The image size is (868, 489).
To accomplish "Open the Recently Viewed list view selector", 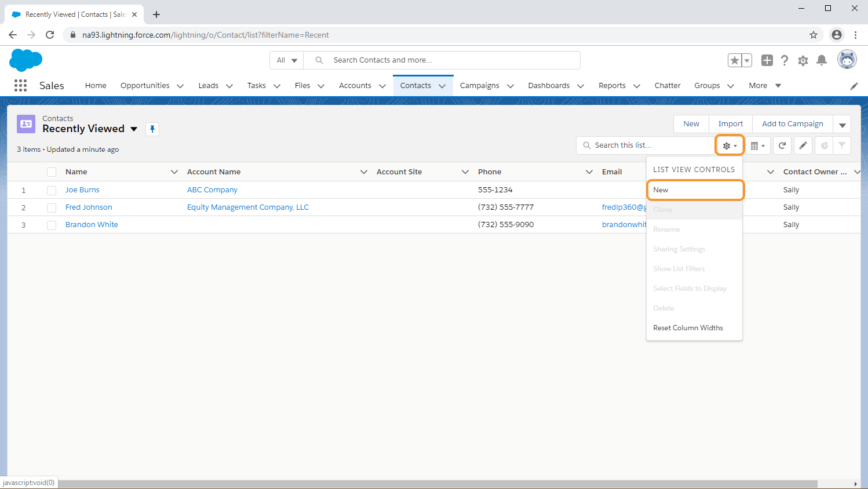I will click(134, 129).
